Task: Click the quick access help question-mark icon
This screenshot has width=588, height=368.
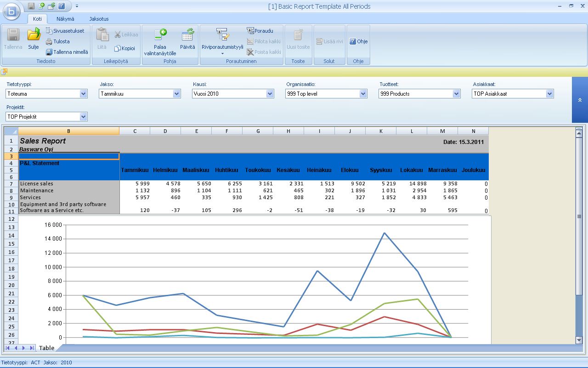Action: (61, 6)
